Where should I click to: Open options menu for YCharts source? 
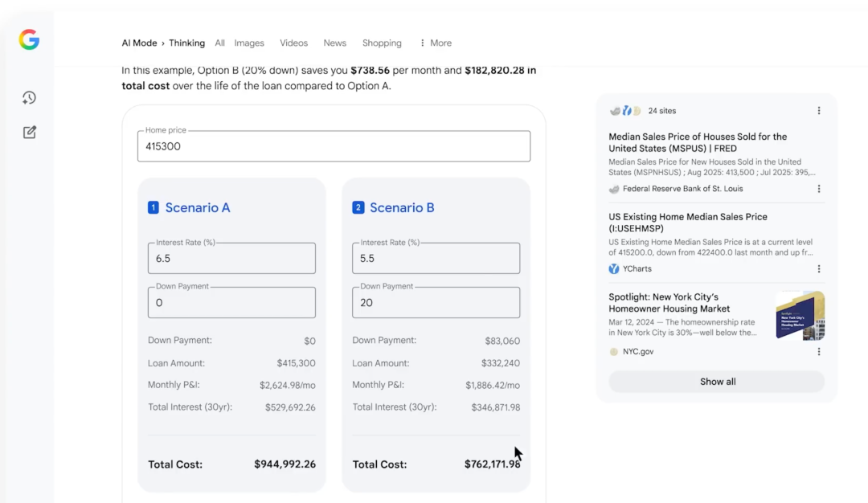point(819,269)
